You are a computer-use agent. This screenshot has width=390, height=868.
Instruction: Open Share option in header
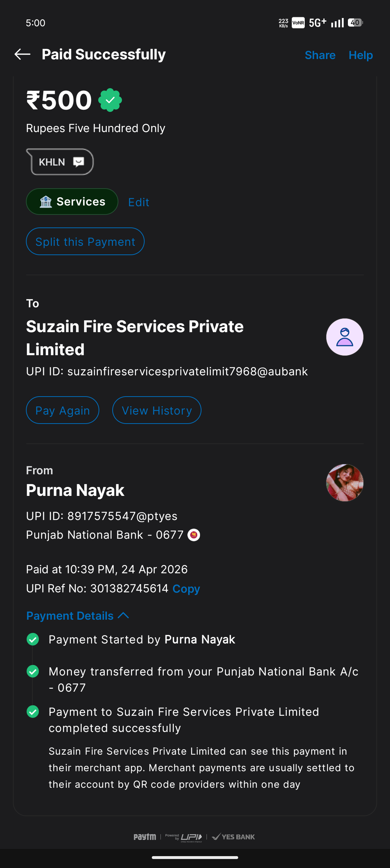pos(320,55)
